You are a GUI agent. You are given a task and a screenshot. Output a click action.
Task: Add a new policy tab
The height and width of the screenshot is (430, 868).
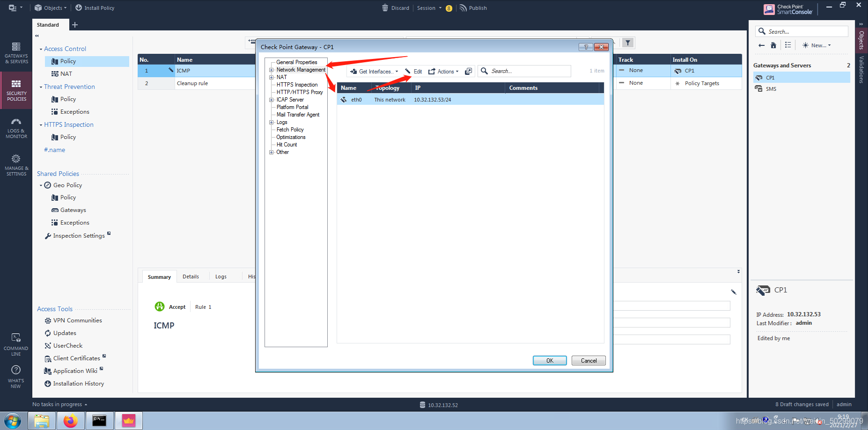click(x=75, y=25)
